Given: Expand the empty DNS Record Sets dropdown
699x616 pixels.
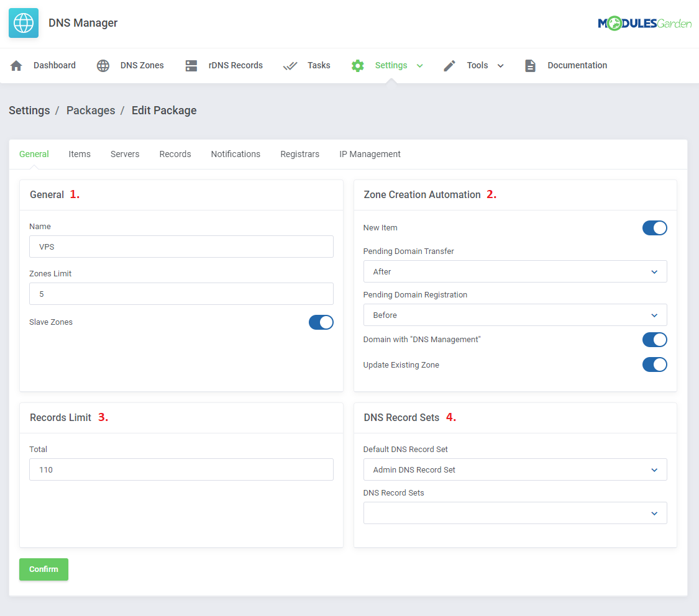Looking at the screenshot, I should (x=515, y=513).
